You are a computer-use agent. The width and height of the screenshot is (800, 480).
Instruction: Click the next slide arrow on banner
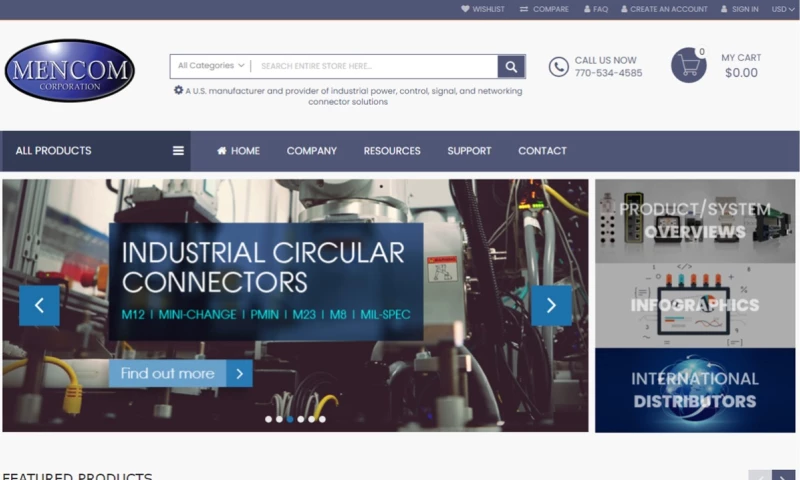coord(552,306)
